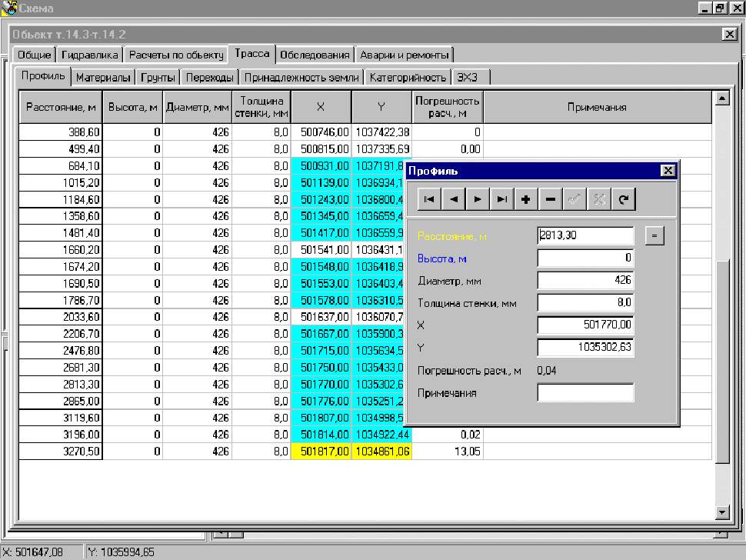Viewport: 746px width, 560px height.
Task: Switch to the Категорийность sub-tab
Action: pyautogui.click(x=408, y=77)
